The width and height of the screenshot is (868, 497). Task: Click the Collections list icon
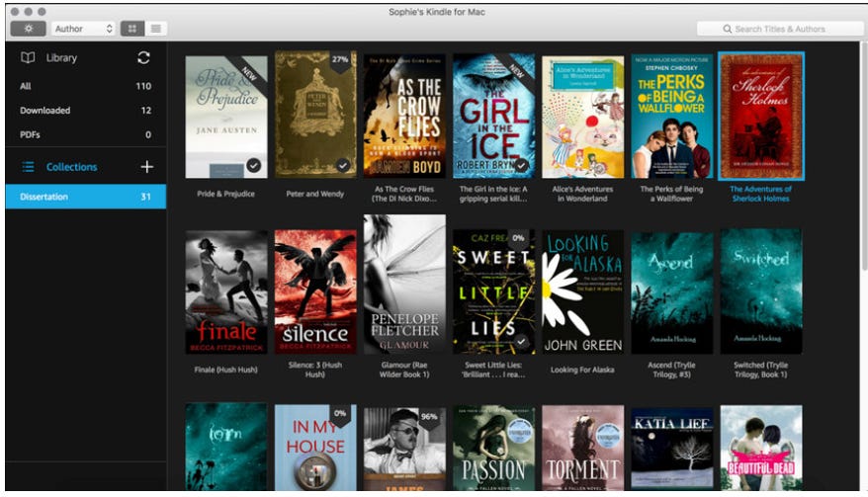(29, 167)
